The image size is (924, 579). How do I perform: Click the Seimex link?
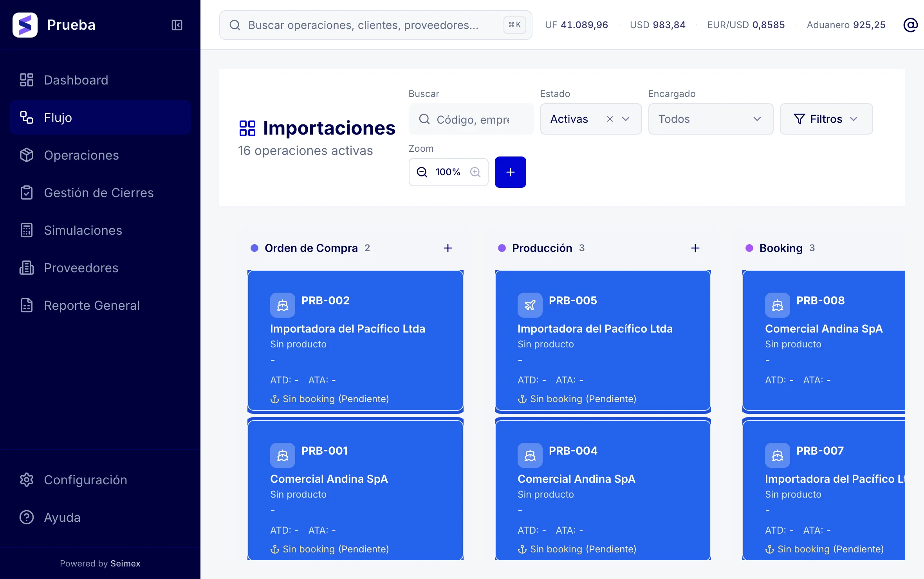(x=125, y=563)
